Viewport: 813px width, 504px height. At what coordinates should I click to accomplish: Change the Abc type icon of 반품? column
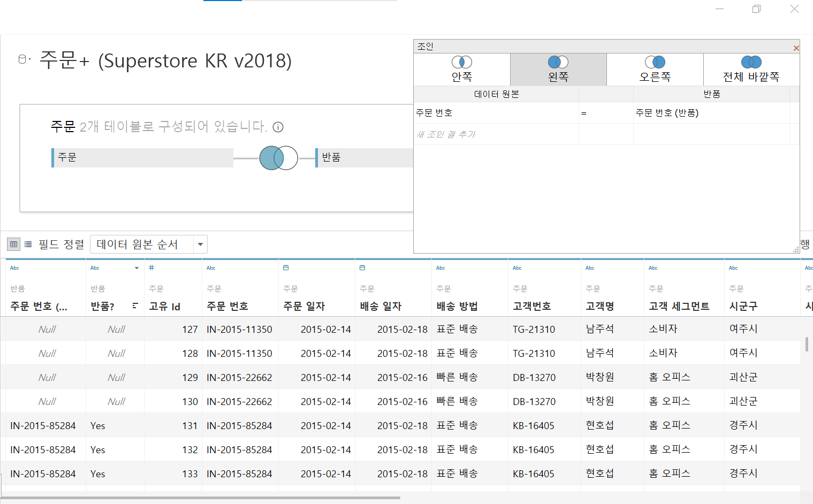[95, 268]
